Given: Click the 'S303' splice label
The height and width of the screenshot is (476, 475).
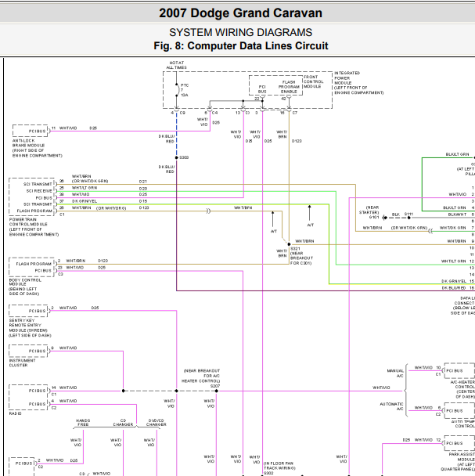Looking at the screenshot, I should [x=184, y=157].
